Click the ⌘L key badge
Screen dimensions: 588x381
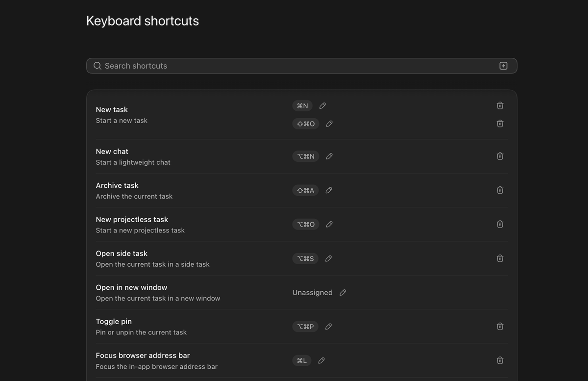click(x=302, y=360)
